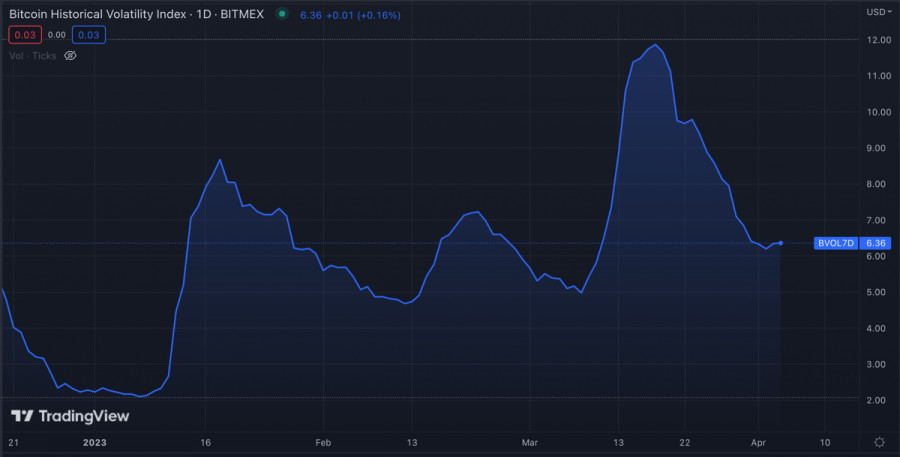Click the green market status dot
Image resolution: width=900 pixels, height=457 pixels.
(283, 14)
